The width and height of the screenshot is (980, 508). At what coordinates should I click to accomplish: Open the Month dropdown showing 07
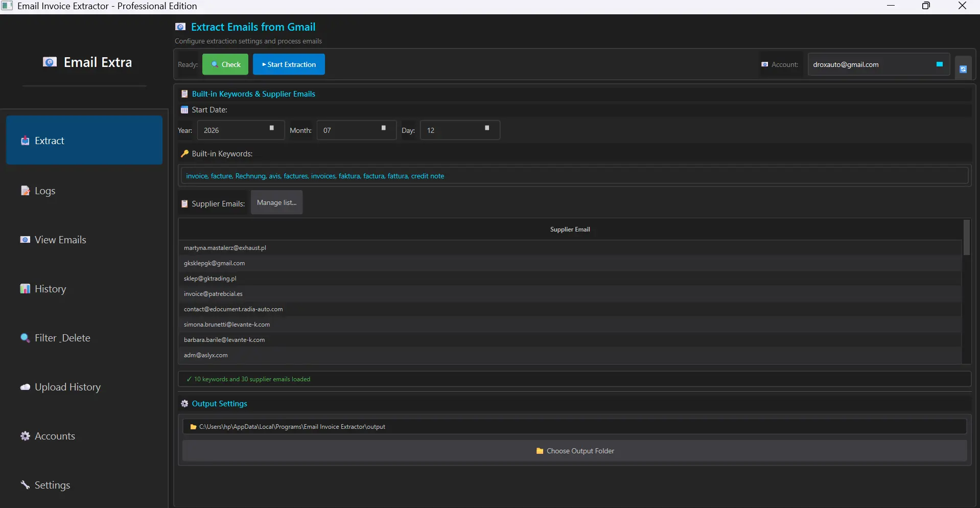pos(357,130)
